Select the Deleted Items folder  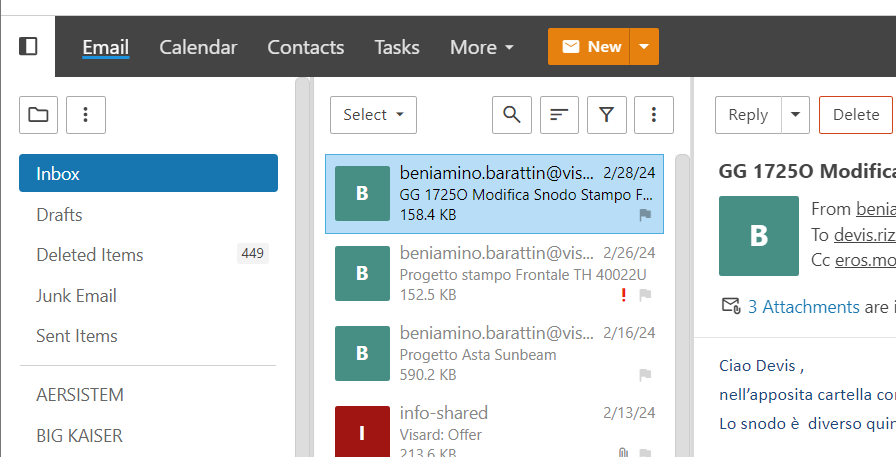point(90,255)
